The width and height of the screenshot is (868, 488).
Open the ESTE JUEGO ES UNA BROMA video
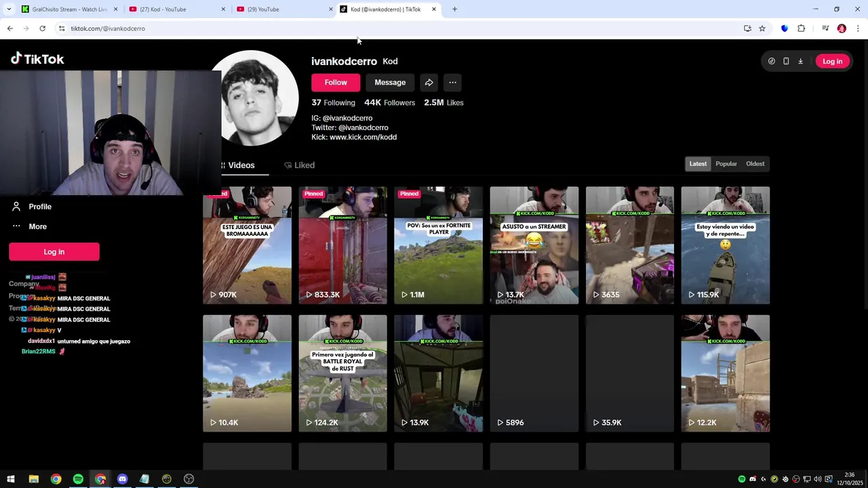click(248, 245)
